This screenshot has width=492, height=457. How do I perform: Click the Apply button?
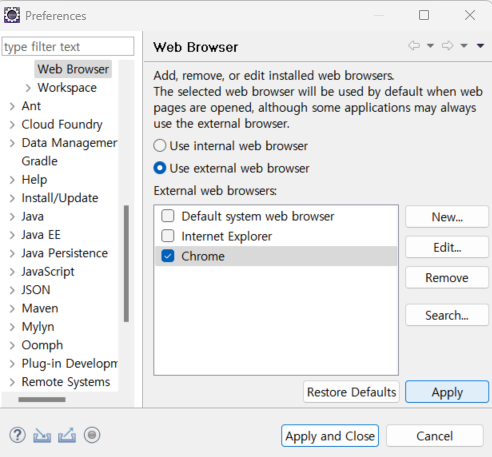coord(447,392)
